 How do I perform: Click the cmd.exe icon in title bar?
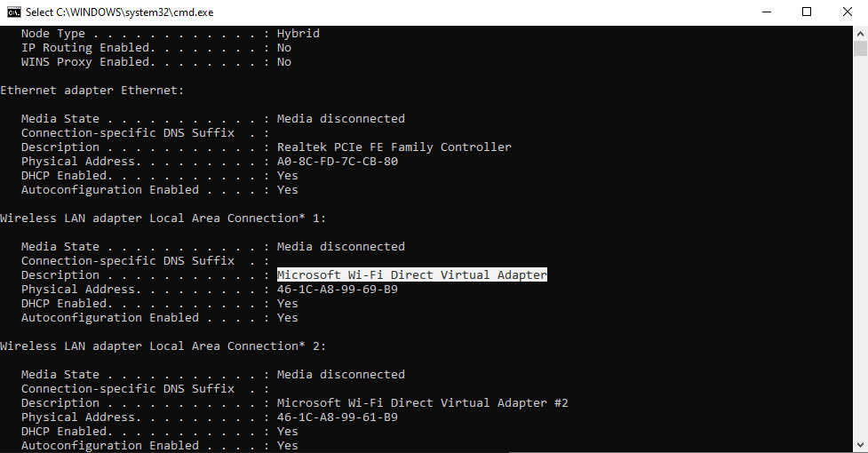13,12
